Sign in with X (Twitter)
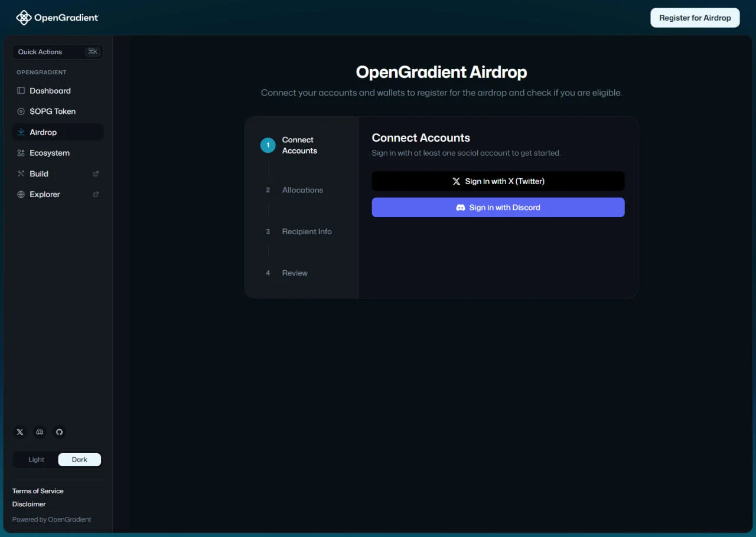756x537 pixels. coord(498,181)
